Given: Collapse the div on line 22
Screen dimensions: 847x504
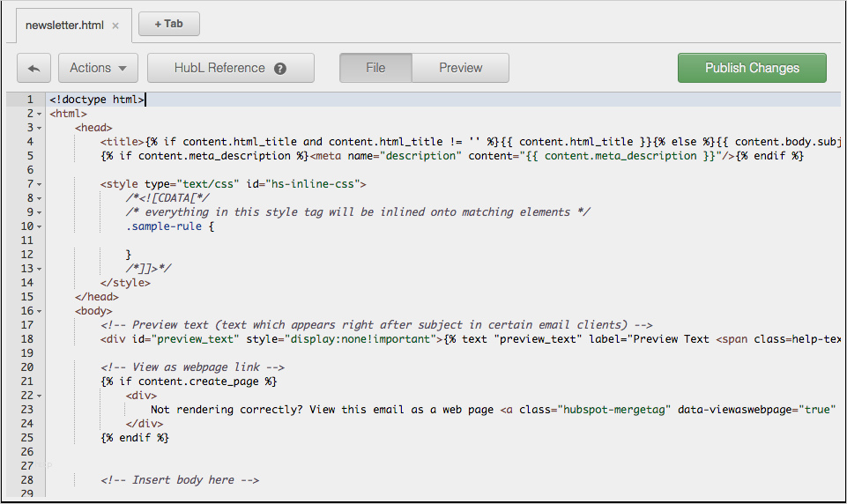Looking at the screenshot, I should [x=39, y=396].
